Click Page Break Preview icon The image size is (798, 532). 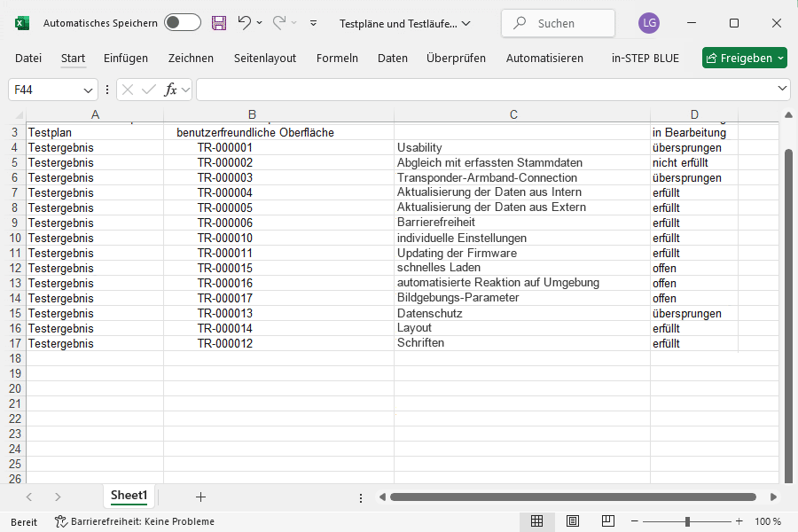click(x=608, y=521)
